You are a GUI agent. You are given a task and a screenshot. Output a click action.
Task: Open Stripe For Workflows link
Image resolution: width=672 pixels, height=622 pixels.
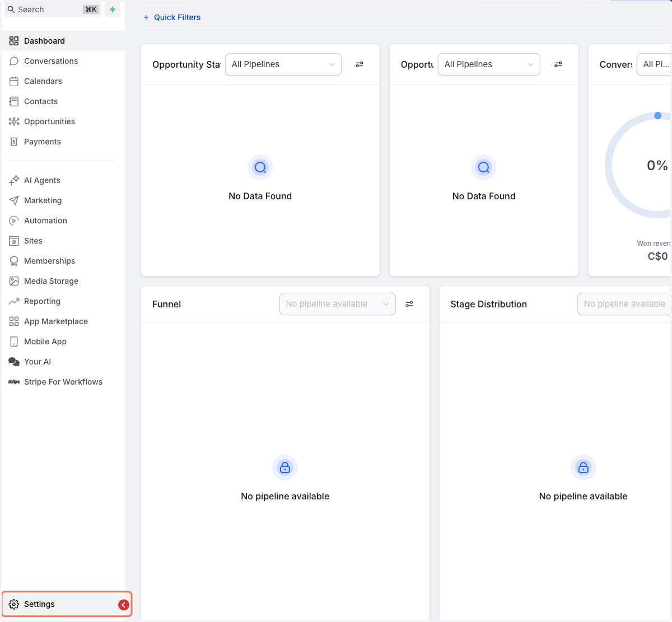click(63, 382)
